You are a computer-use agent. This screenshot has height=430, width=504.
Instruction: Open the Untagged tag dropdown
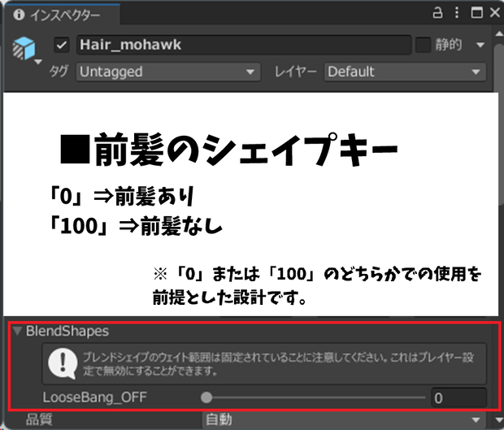tap(168, 72)
